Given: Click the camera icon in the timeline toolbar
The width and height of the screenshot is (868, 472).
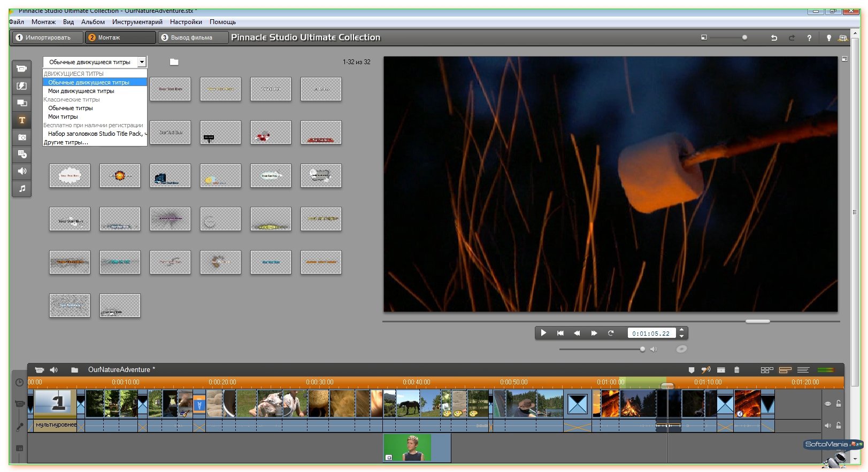Looking at the screenshot, I should 39,370.
